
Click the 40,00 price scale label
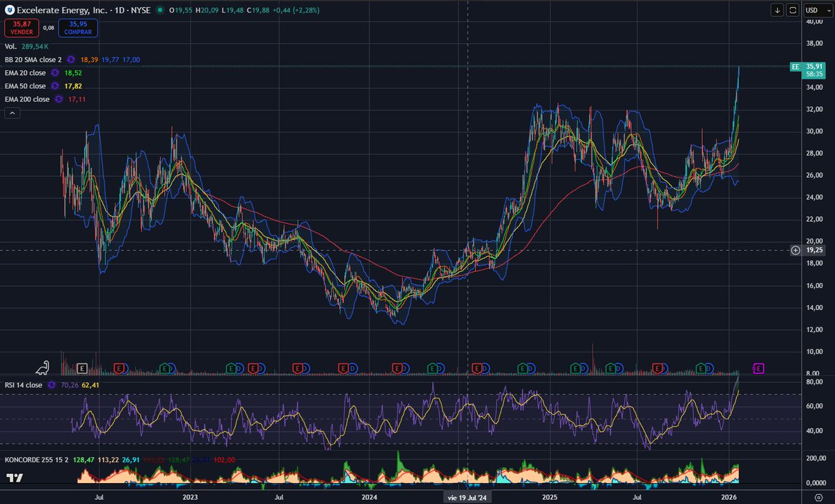(814, 21)
